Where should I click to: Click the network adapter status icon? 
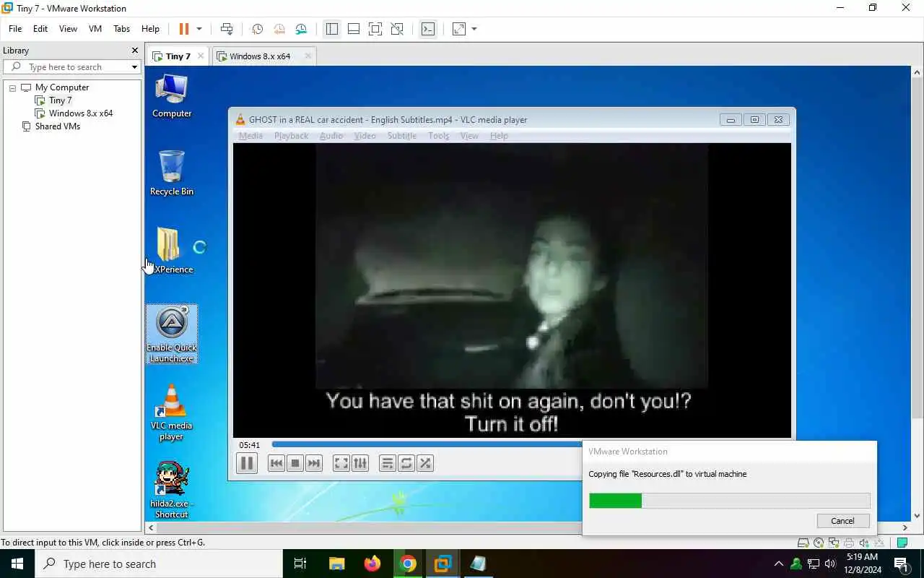(834, 543)
